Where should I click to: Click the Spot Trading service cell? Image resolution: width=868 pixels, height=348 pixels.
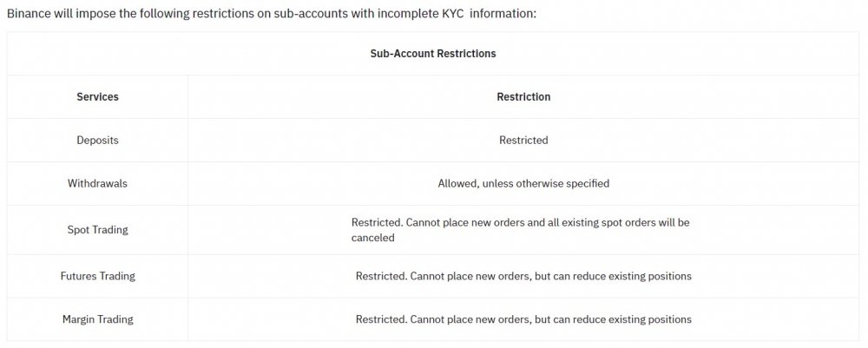point(97,230)
